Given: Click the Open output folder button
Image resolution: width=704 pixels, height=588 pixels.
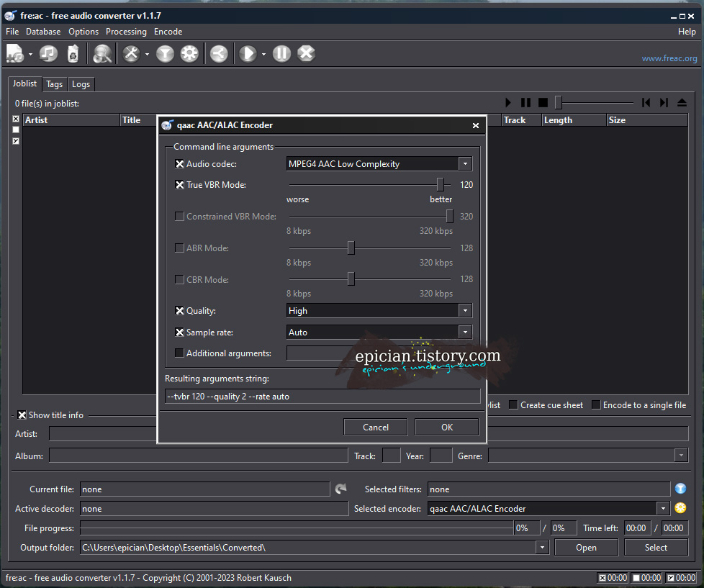Looking at the screenshot, I should [x=586, y=548].
